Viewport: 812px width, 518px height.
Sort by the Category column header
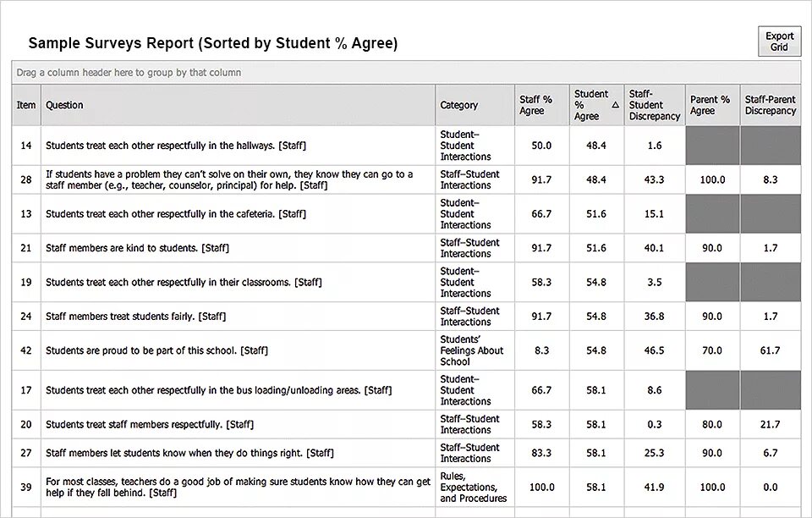[458, 105]
